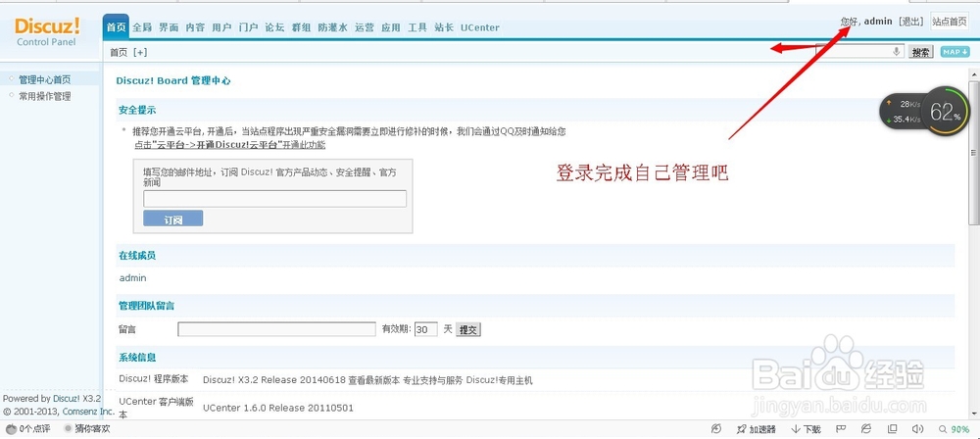Click the 提交 submit button
980x439 pixels.
pos(468,329)
